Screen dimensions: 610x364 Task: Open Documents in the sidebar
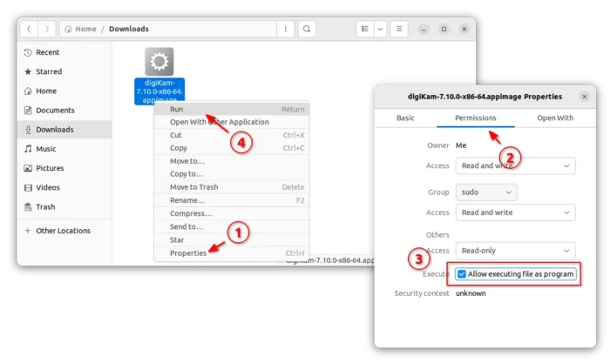[64, 110]
